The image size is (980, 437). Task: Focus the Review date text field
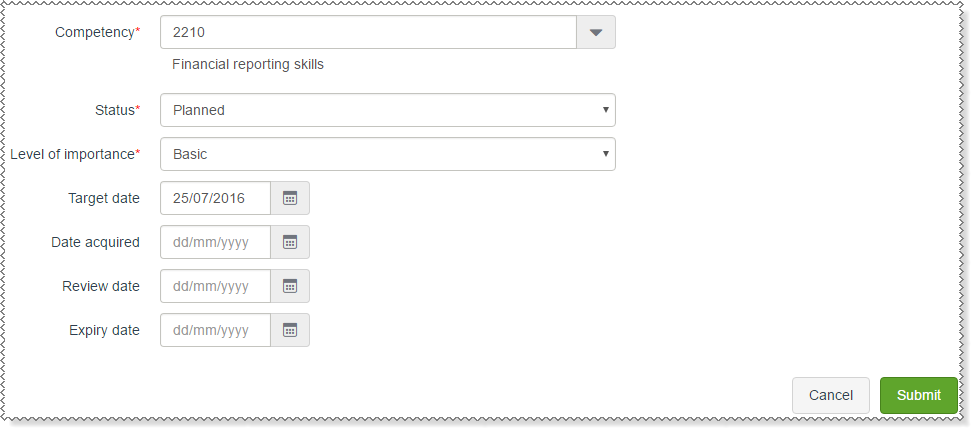pyautogui.click(x=215, y=286)
